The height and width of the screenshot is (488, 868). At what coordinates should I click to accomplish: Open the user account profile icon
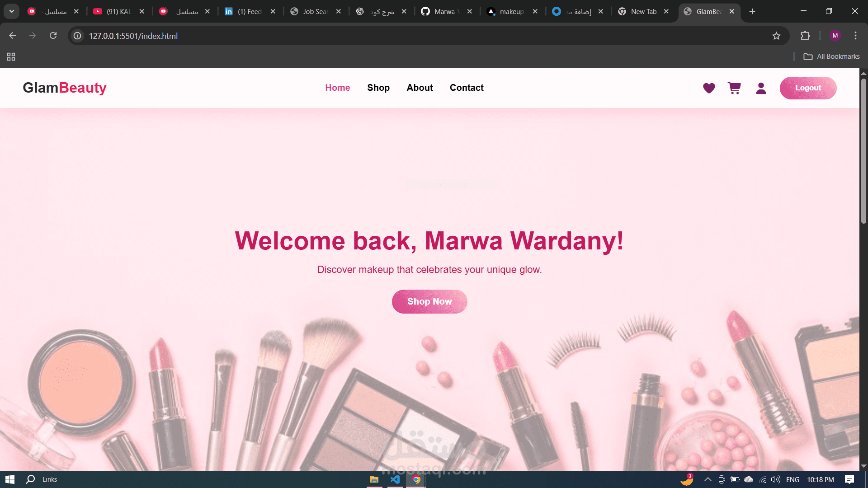761,89
